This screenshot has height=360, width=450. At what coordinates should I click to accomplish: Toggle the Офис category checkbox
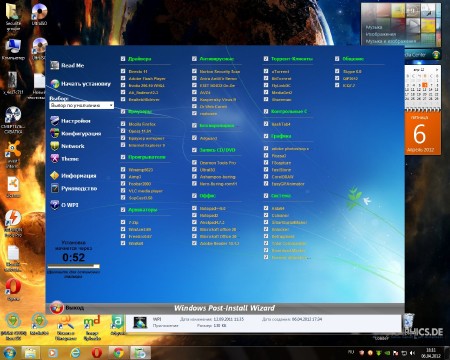[194, 196]
